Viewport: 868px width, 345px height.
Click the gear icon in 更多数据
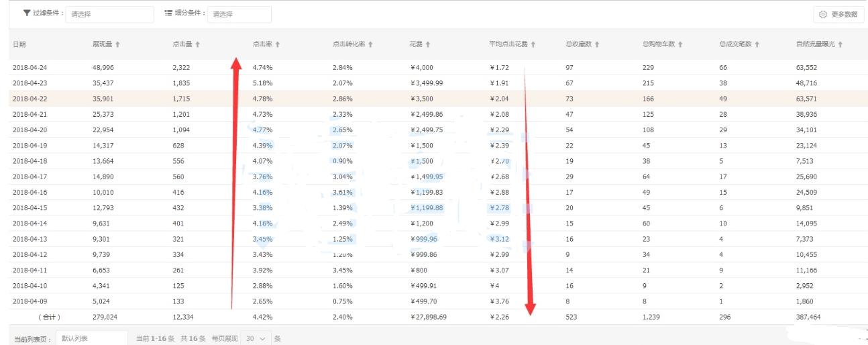pyautogui.click(x=823, y=14)
